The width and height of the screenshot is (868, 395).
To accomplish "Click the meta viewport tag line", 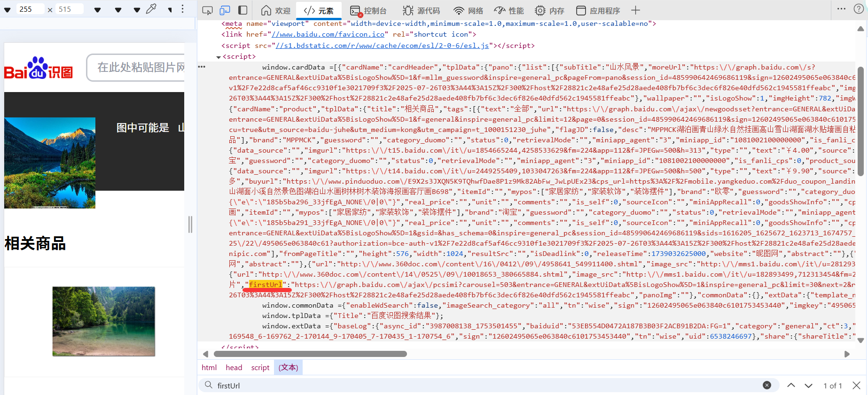I will pos(439,23).
